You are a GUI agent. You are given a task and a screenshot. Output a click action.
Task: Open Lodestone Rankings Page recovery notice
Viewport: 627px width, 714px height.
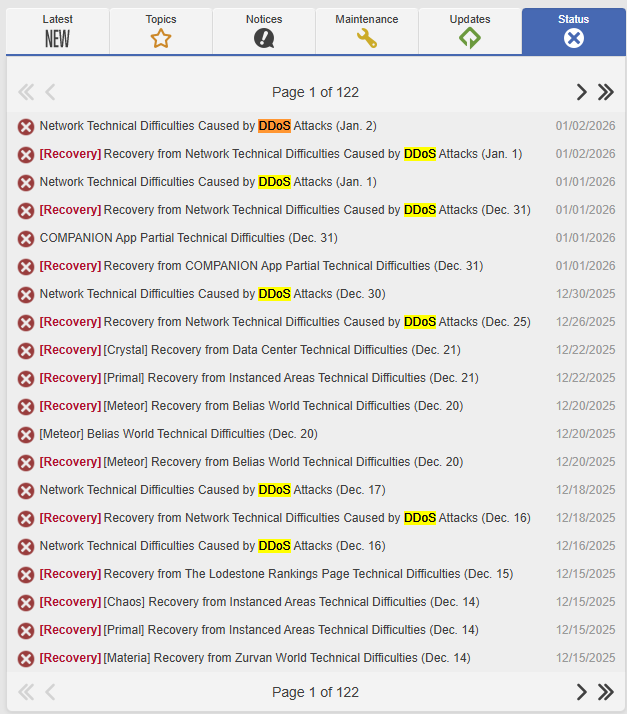coord(276,574)
